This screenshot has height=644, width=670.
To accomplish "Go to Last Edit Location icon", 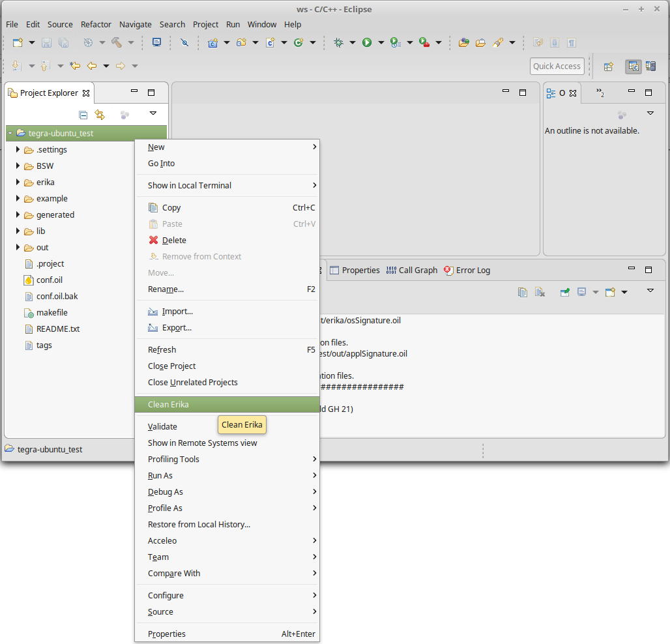I will [75, 66].
